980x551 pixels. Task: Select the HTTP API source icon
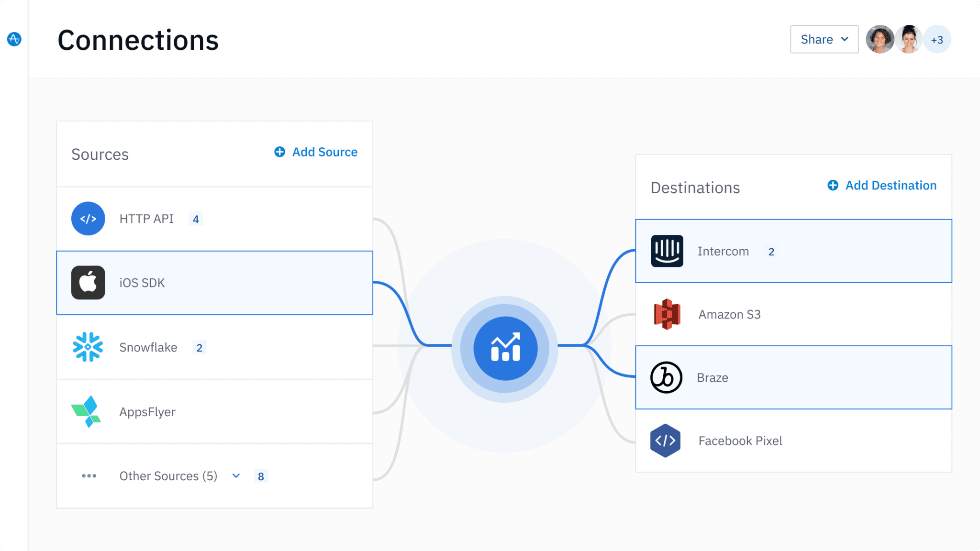tap(88, 219)
